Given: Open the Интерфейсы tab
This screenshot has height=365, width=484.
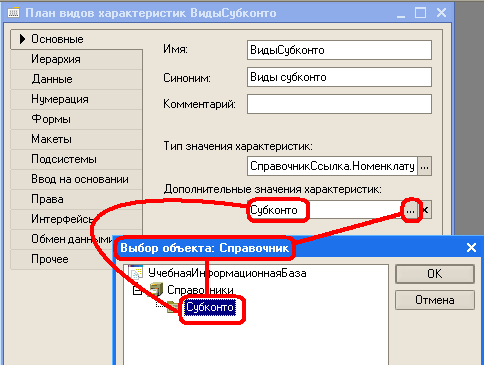Looking at the screenshot, I should tap(77, 219).
